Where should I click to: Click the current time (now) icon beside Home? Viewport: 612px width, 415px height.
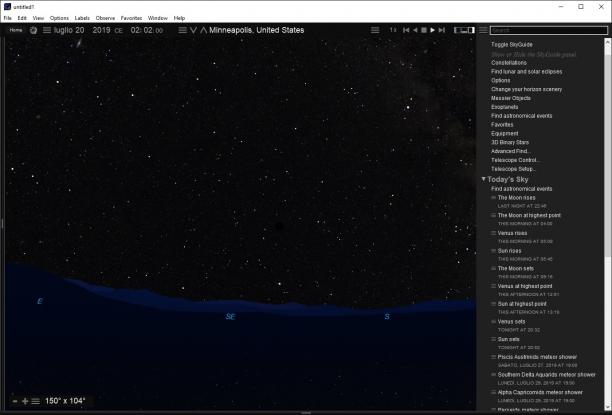coord(34,30)
